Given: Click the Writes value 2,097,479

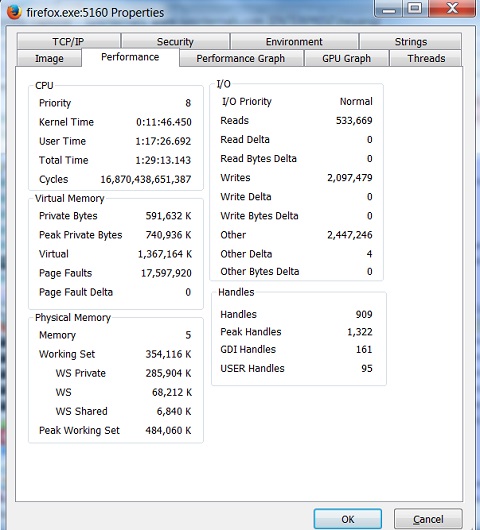Looking at the screenshot, I should [350, 177].
